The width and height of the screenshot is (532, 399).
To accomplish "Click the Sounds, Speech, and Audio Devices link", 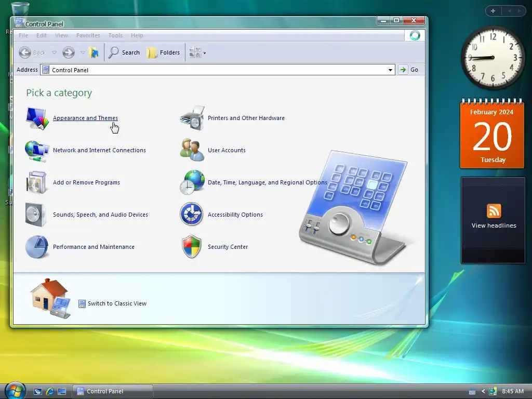I will [100, 215].
